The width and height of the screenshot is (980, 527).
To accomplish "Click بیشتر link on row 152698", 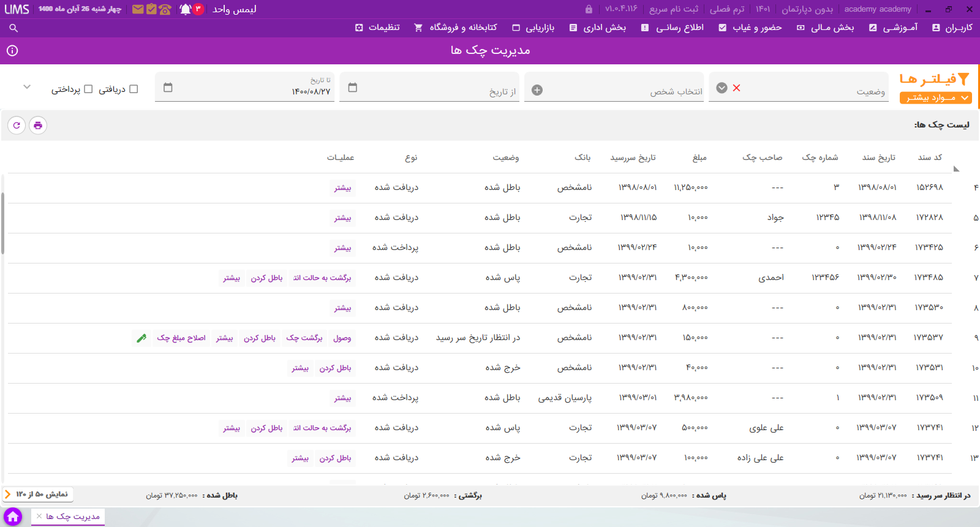I will coord(342,188).
